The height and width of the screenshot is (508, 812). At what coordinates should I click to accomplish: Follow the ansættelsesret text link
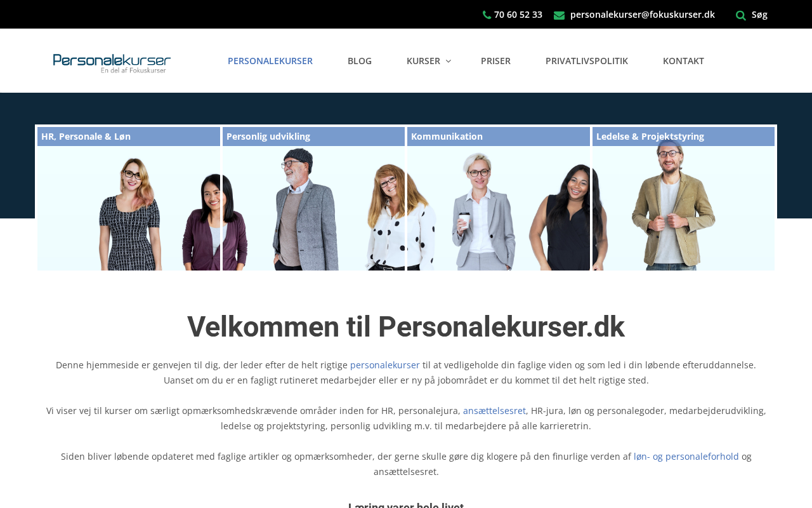494,411
